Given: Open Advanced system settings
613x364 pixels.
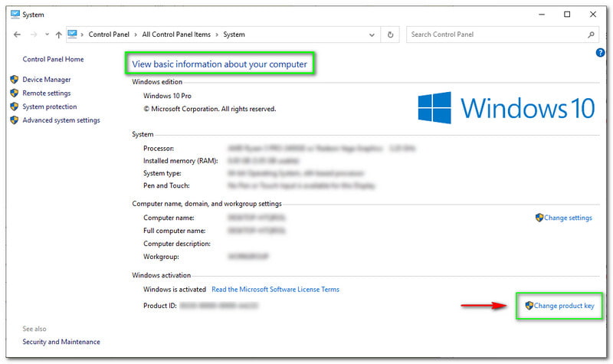Looking at the screenshot, I should (x=61, y=120).
